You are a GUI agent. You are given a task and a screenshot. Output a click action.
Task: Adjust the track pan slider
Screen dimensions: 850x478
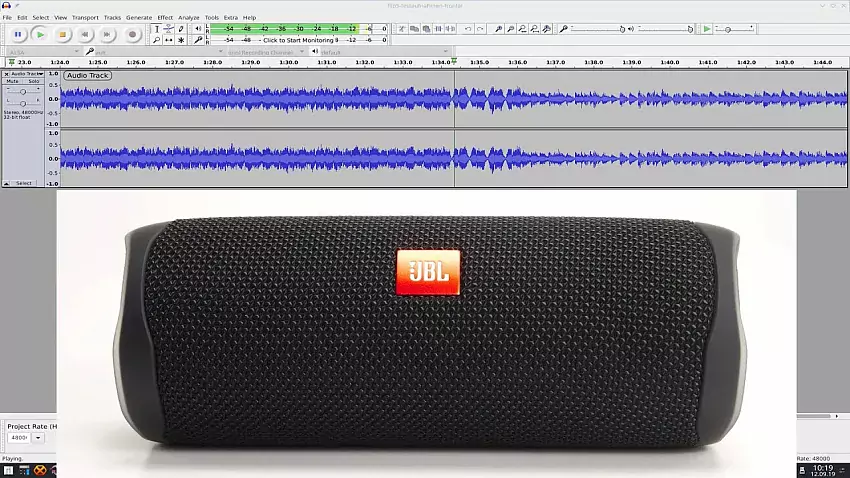[x=23, y=102]
